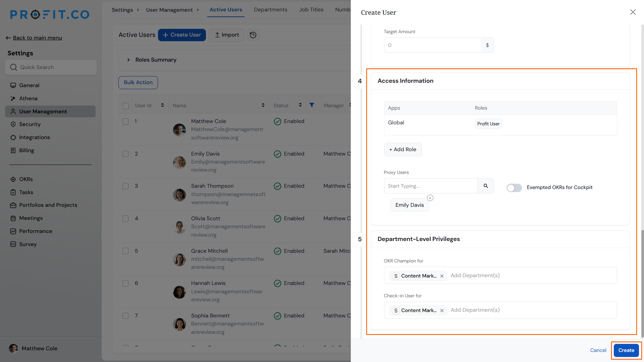The width and height of the screenshot is (644, 362).
Task: Open the Tasks clipboard icon
Action: click(x=13, y=192)
